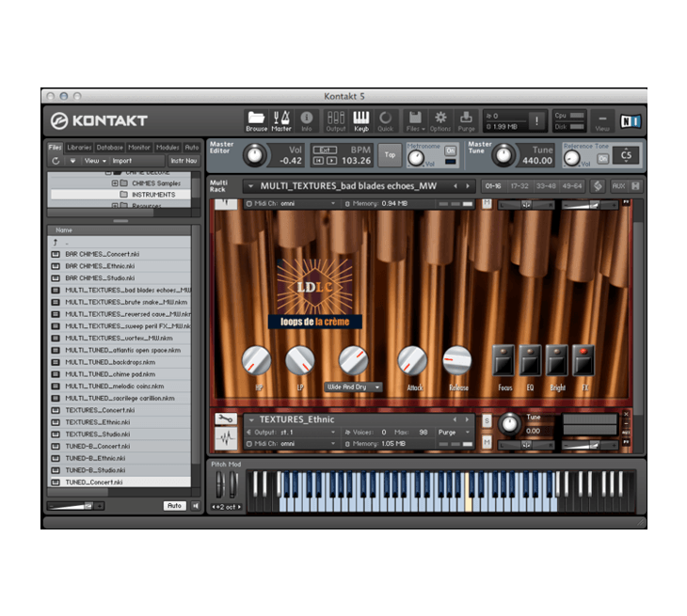Click the Tap tempo button
The image size is (687, 616).
click(x=390, y=155)
